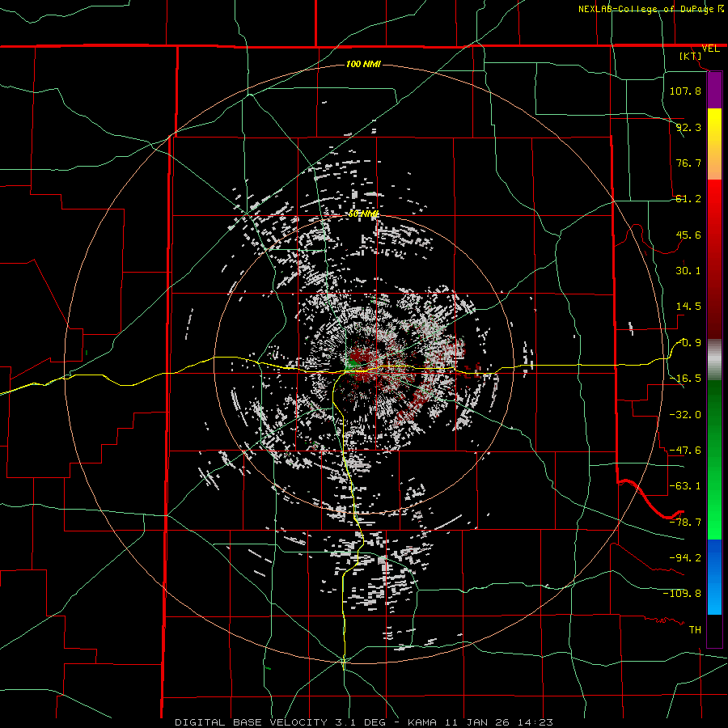Click the 61.2 legend value

click(688, 199)
